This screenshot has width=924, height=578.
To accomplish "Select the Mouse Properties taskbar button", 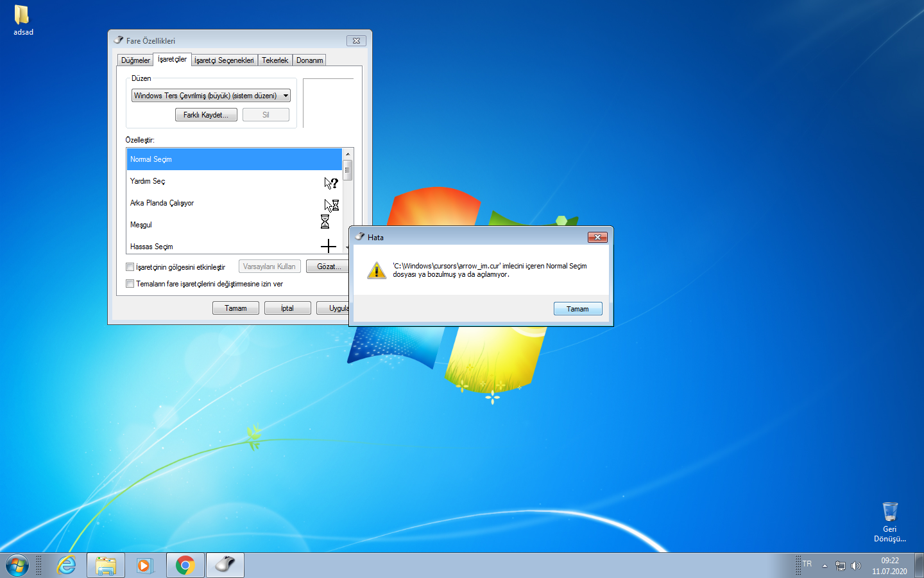I will [225, 565].
